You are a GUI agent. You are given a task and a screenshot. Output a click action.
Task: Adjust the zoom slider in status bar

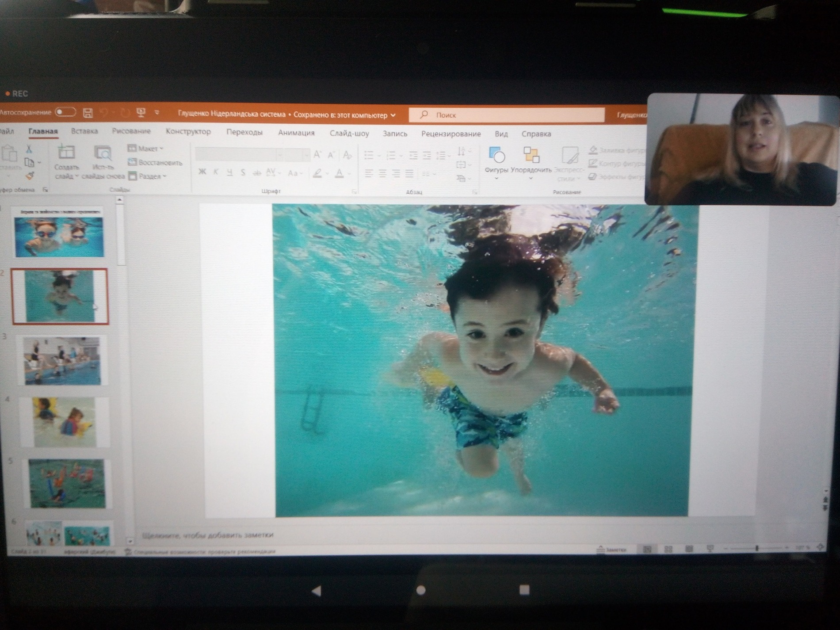point(757,548)
